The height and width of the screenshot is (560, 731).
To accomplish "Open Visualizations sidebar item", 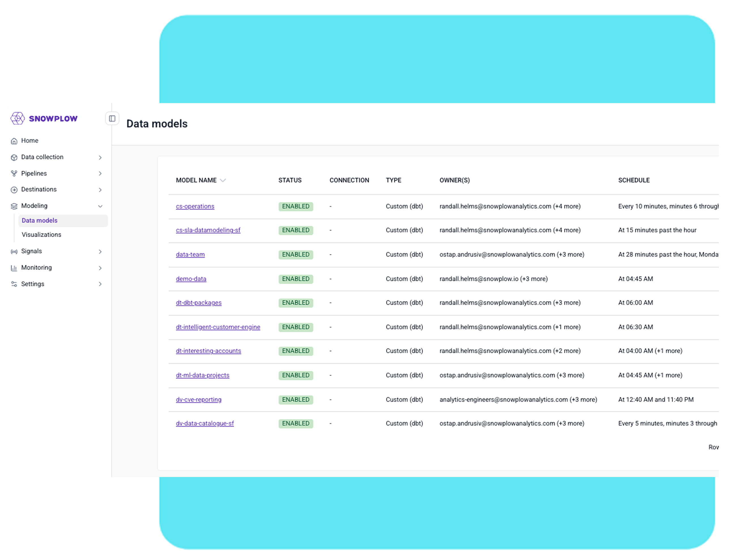I will click(41, 235).
